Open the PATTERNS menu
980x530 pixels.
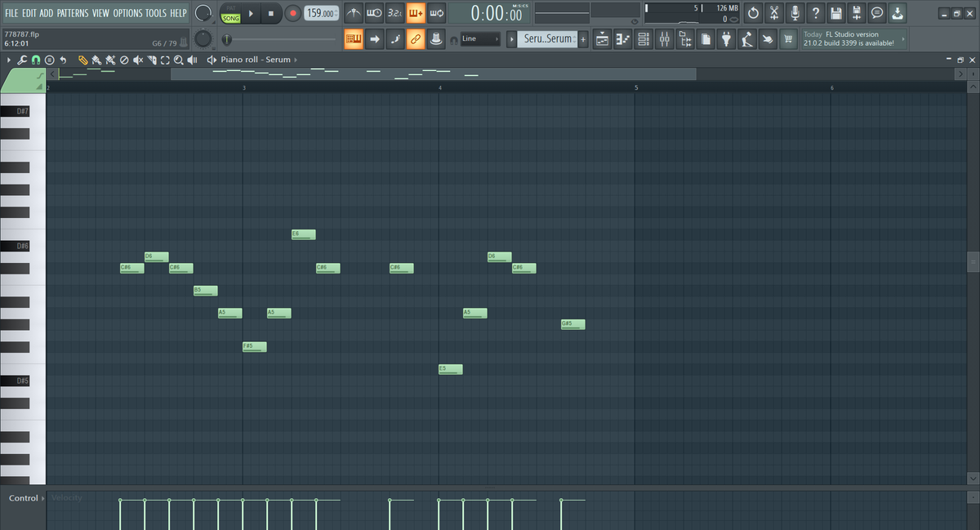(x=73, y=13)
